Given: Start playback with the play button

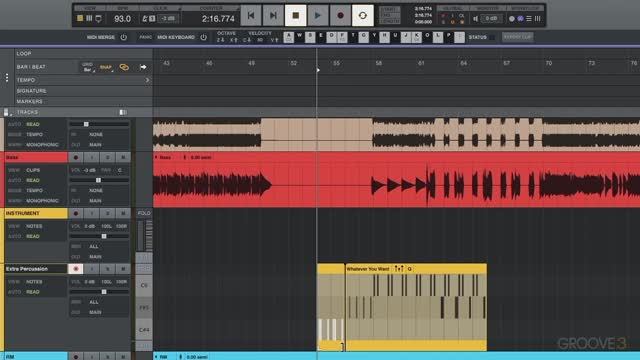Looking at the screenshot, I should pos(318,16).
